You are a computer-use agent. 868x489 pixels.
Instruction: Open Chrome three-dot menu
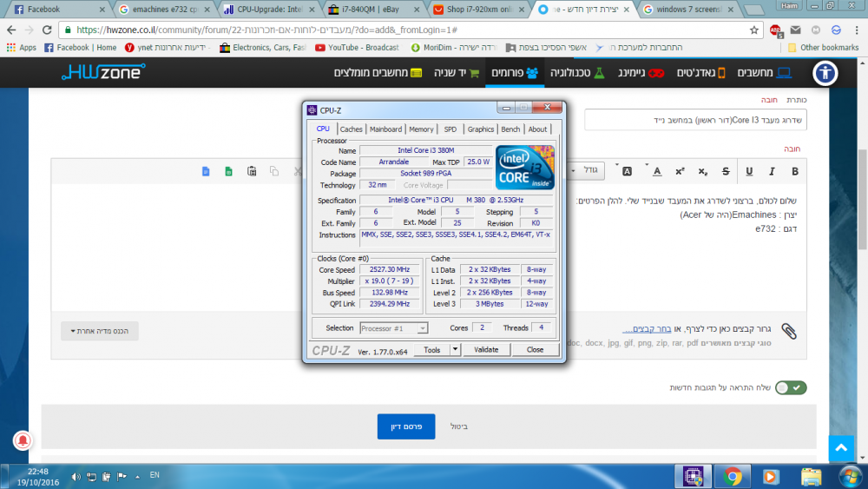(x=857, y=30)
